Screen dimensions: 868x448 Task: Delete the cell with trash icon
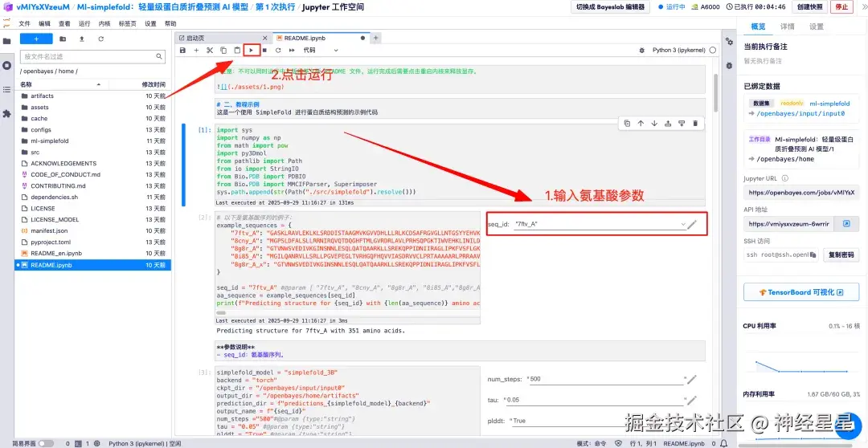click(695, 124)
